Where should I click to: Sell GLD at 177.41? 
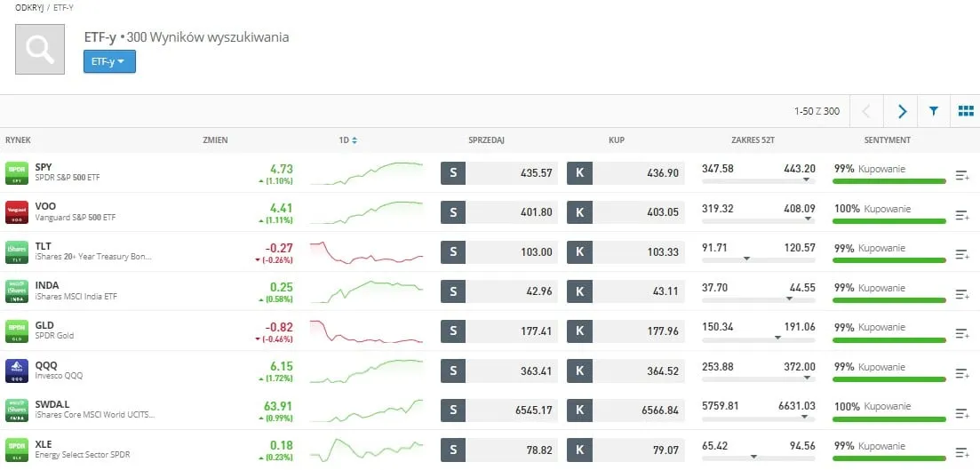pos(499,331)
